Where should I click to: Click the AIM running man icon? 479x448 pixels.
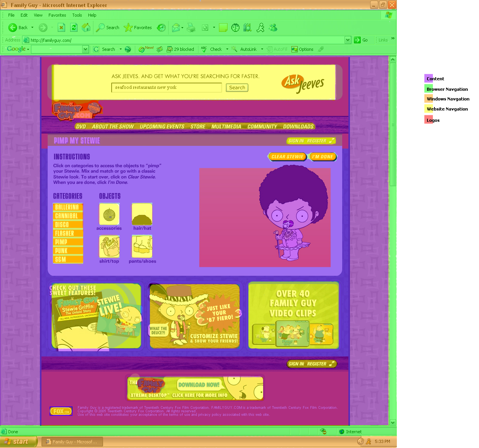260,28
